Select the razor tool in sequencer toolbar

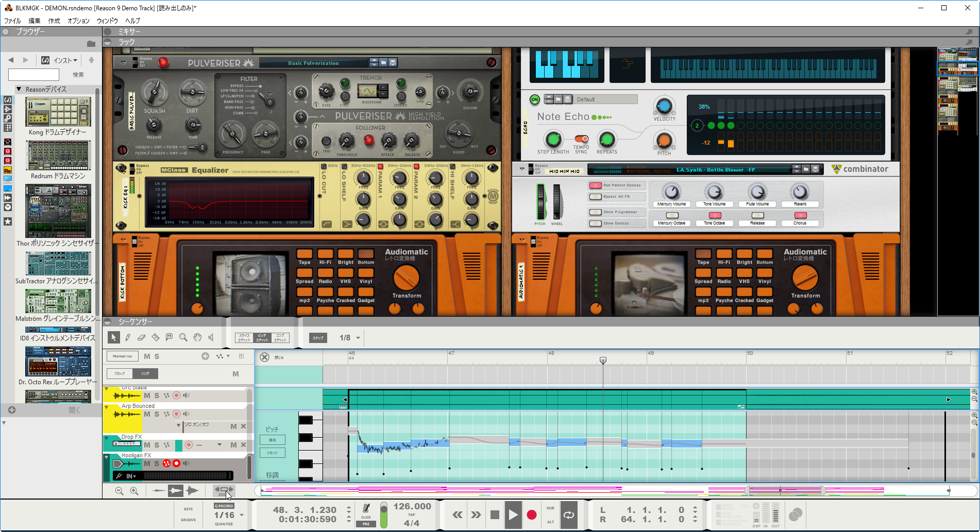point(155,337)
